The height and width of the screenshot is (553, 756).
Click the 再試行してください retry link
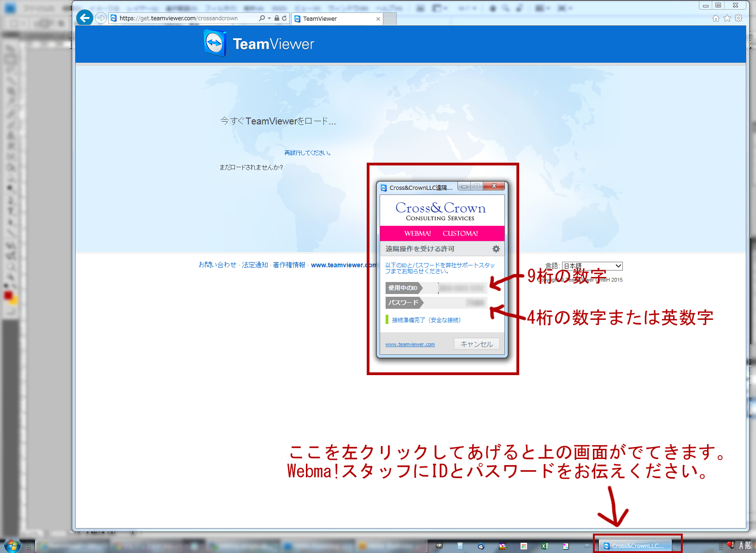click(308, 153)
